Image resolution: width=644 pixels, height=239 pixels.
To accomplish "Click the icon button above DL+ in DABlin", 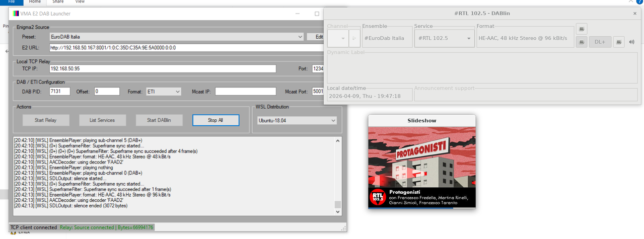I will click(582, 29).
